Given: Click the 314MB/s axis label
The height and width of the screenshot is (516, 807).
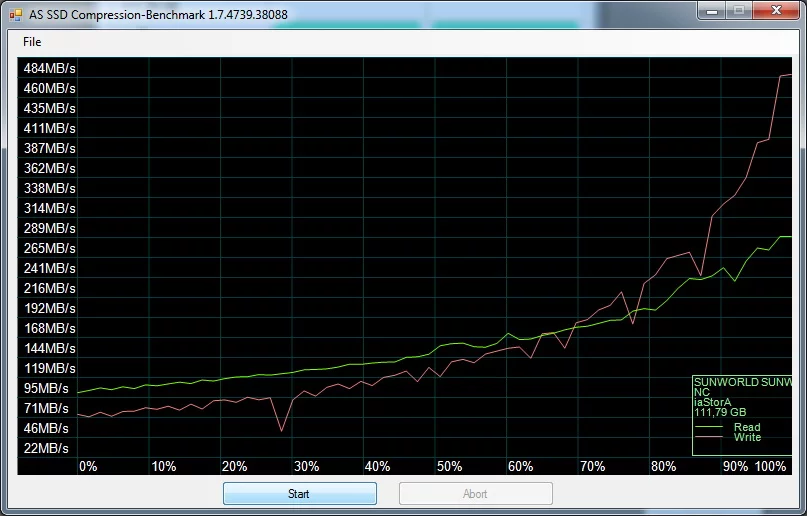Looking at the screenshot, I should click(49, 208).
